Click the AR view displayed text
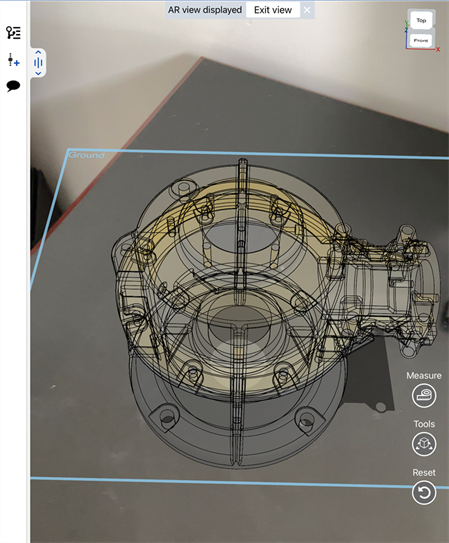The image size is (449, 543). click(x=205, y=10)
